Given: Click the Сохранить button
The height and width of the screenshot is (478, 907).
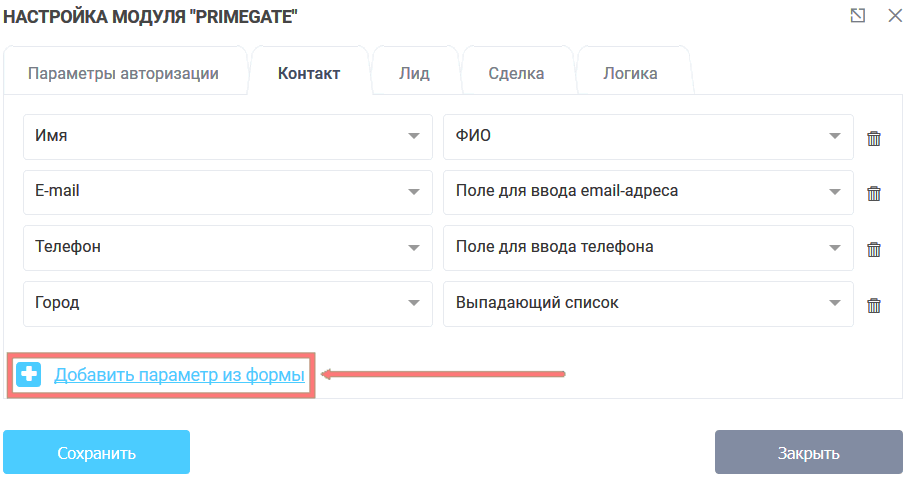Looking at the screenshot, I should pyautogui.click(x=97, y=453).
